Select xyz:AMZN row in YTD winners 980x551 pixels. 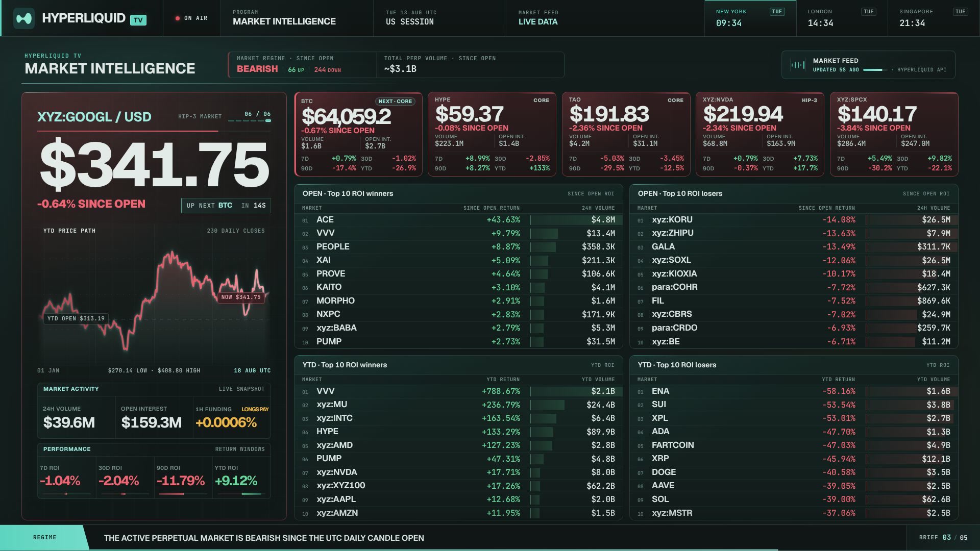click(x=458, y=513)
